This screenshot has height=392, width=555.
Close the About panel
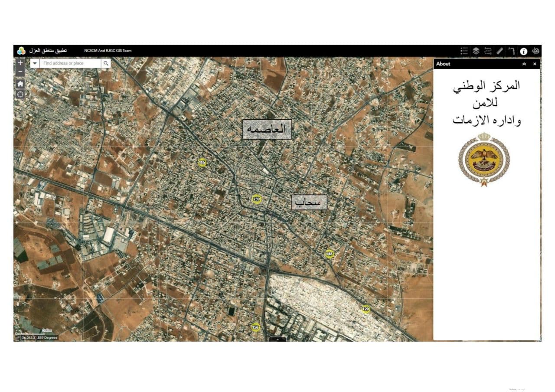point(535,64)
